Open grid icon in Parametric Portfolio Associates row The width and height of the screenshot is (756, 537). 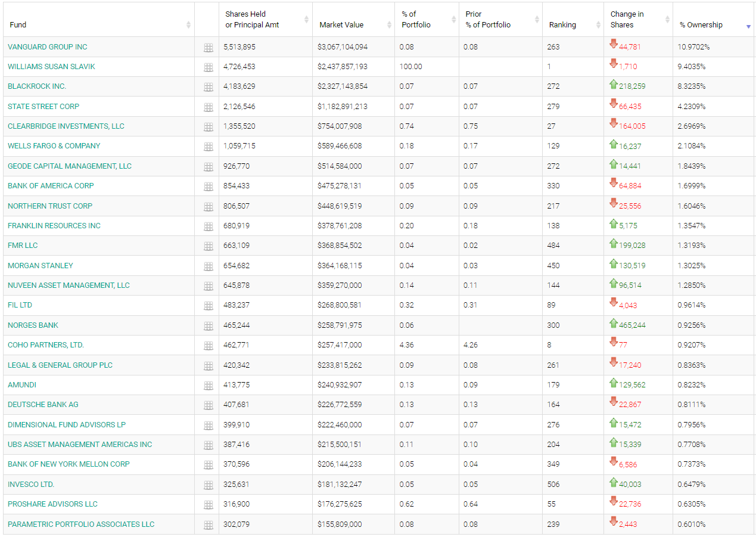point(208,525)
